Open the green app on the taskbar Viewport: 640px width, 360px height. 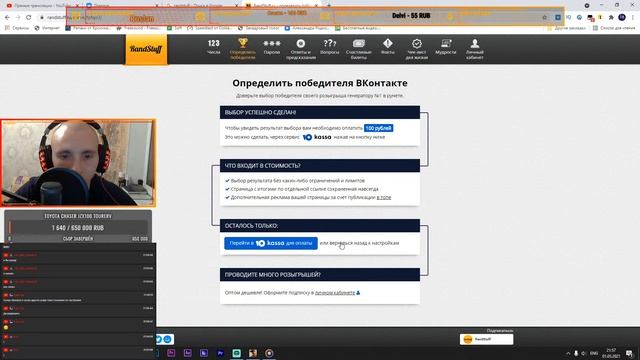(236, 353)
